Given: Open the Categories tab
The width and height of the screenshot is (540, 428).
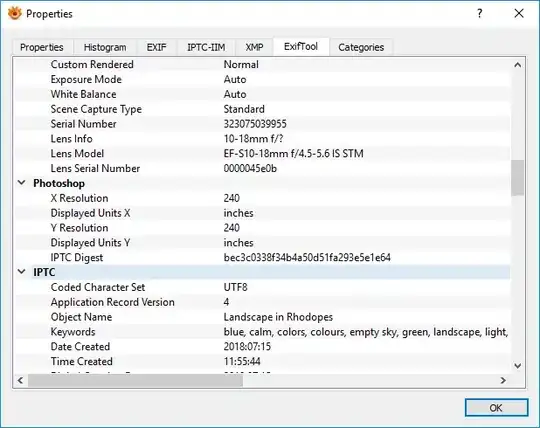Looking at the screenshot, I should [361, 47].
